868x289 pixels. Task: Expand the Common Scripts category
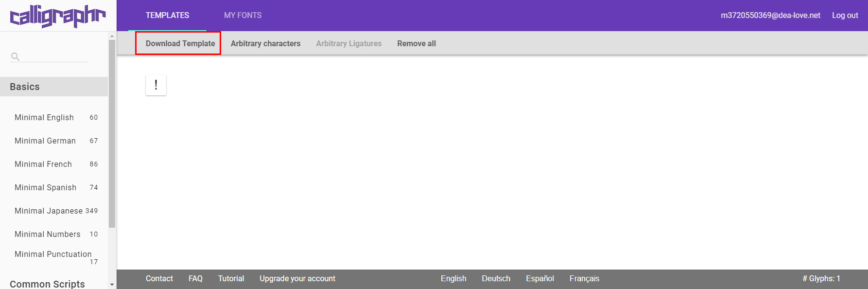[x=47, y=284]
